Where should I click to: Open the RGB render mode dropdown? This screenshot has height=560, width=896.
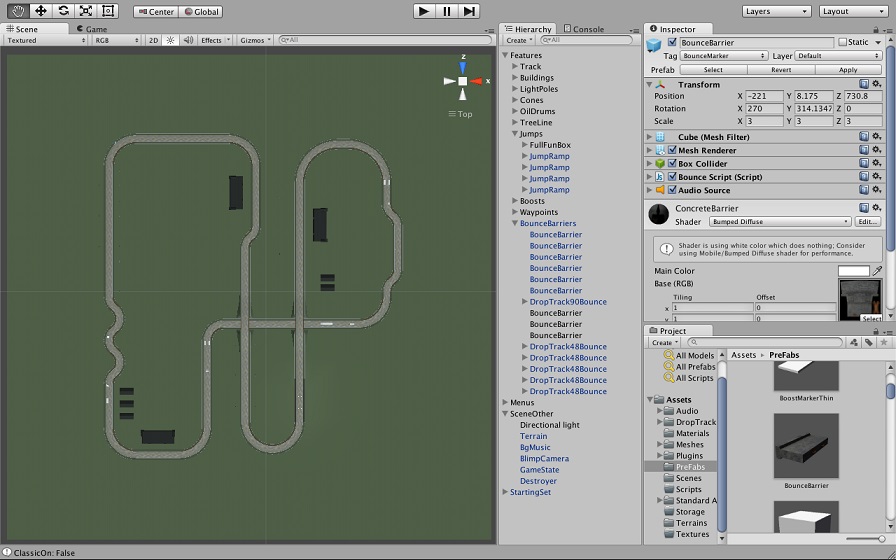tap(117, 40)
